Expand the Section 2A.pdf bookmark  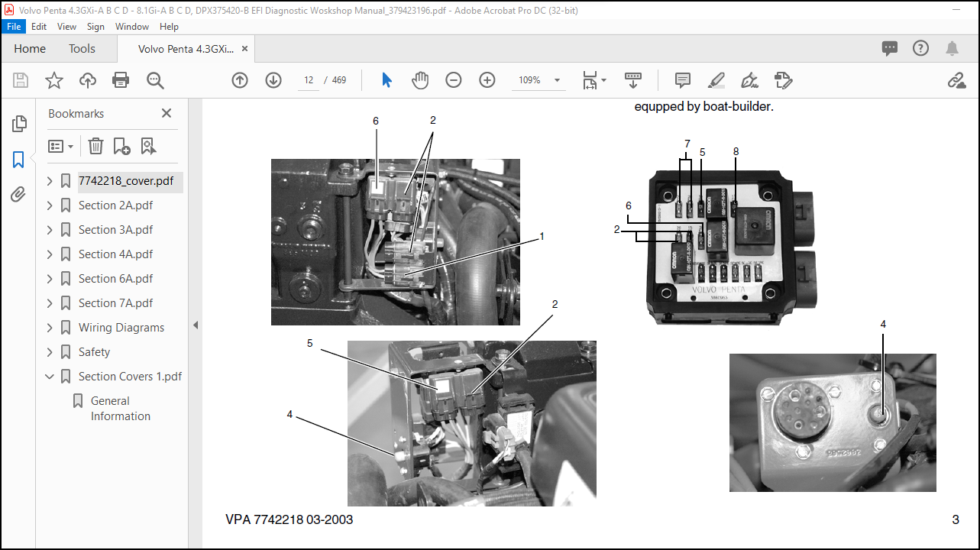pos(50,205)
